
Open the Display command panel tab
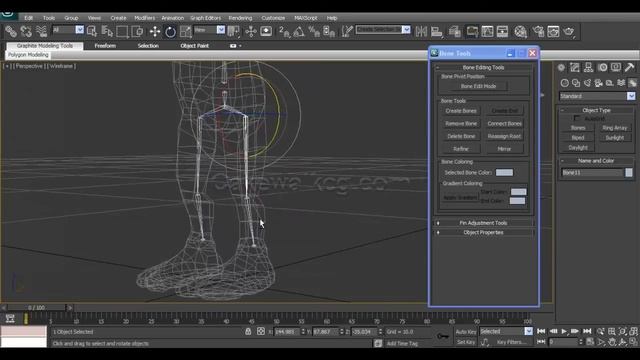[x=616, y=67]
